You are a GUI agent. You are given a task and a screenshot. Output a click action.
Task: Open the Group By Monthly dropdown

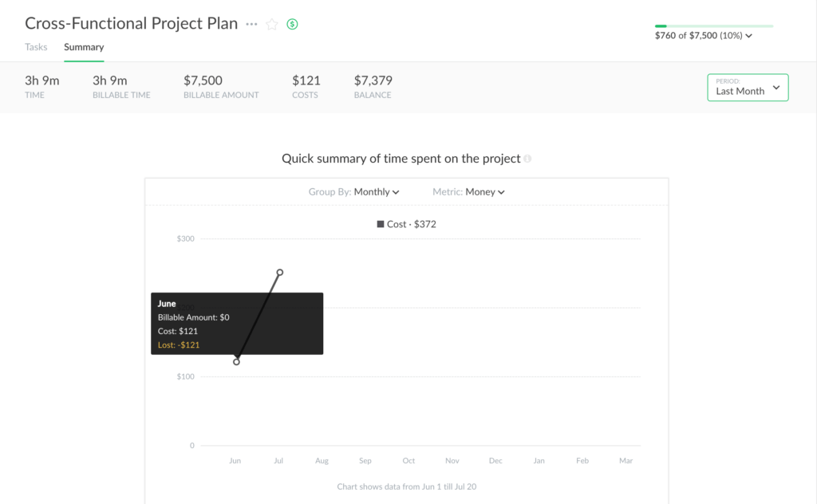(376, 191)
